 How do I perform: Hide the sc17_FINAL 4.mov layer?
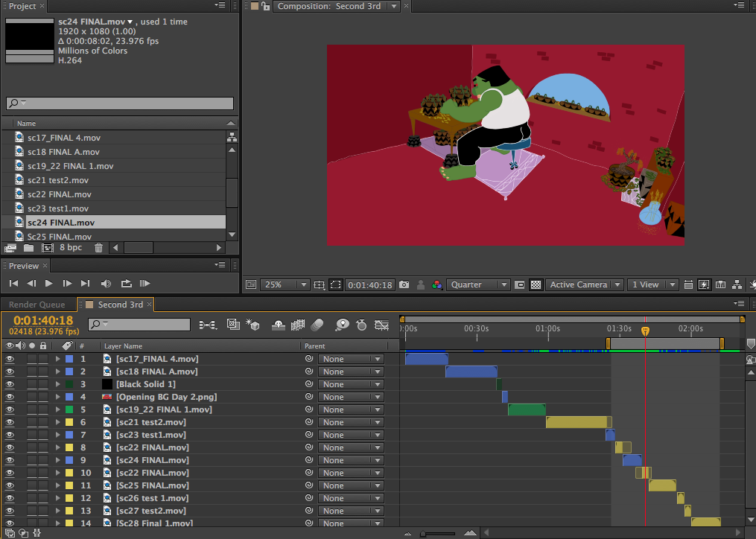[x=10, y=359]
